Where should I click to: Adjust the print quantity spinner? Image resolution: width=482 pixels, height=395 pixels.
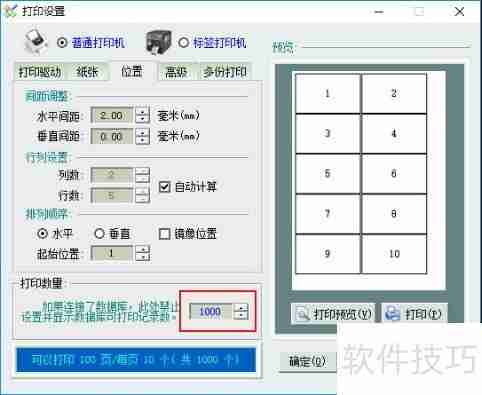(x=241, y=312)
